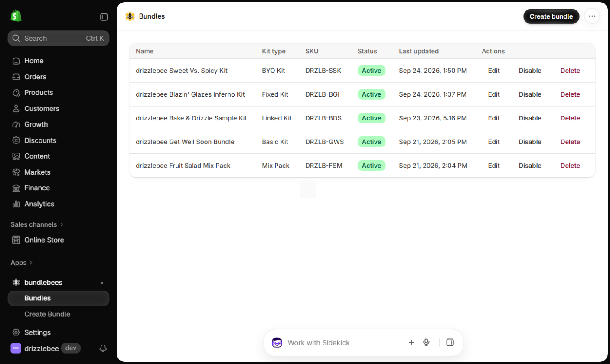The image size is (610, 364).
Task: Click the Content image icon
Action: tap(16, 156)
